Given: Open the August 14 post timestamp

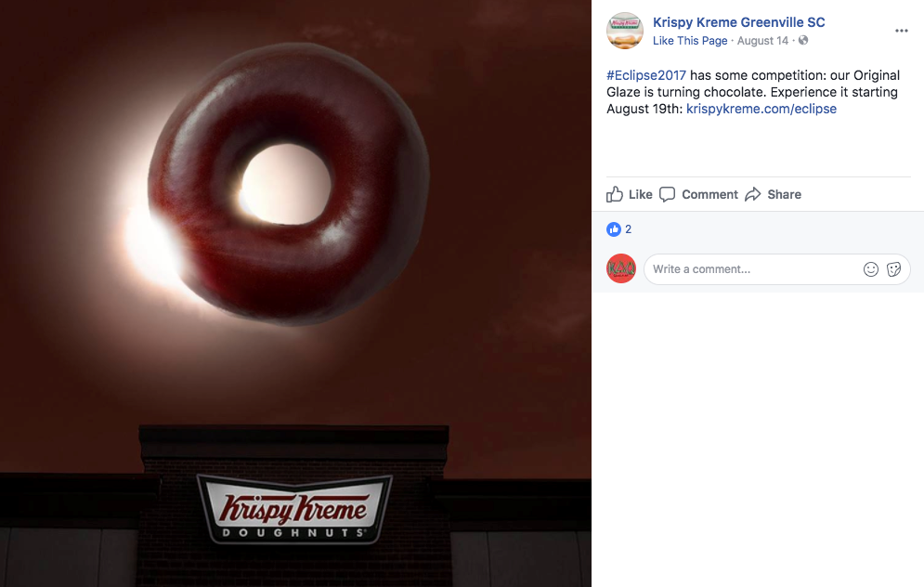Looking at the screenshot, I should click(762, 41).
